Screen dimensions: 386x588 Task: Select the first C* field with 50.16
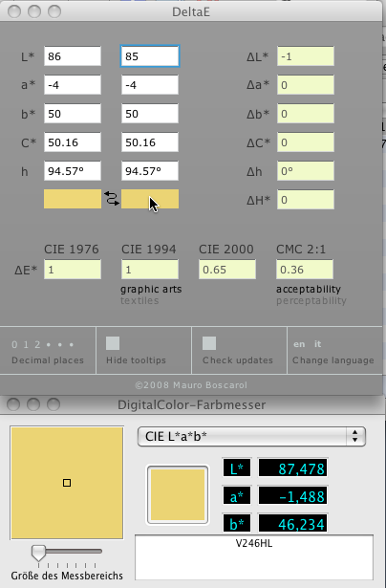[73, 142]
